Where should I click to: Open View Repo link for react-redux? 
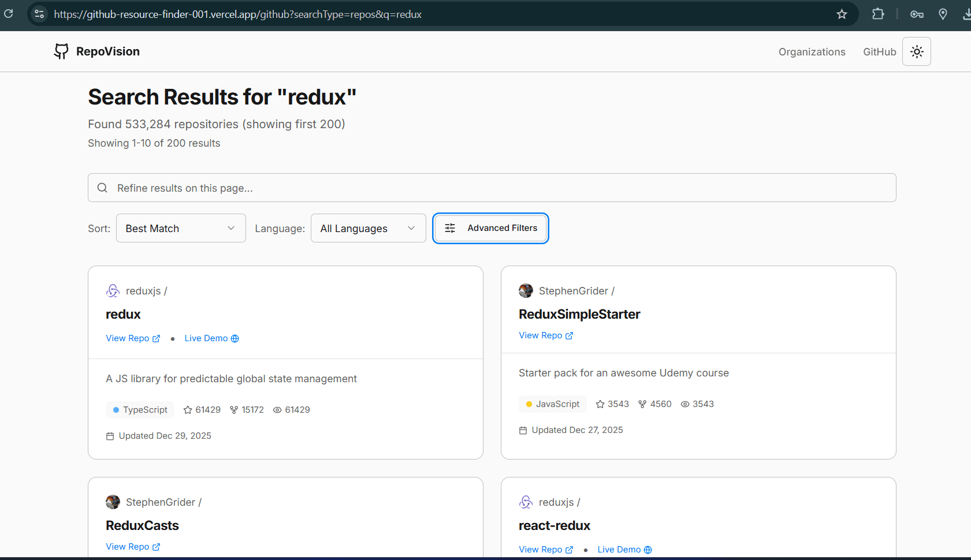point(546,550)
